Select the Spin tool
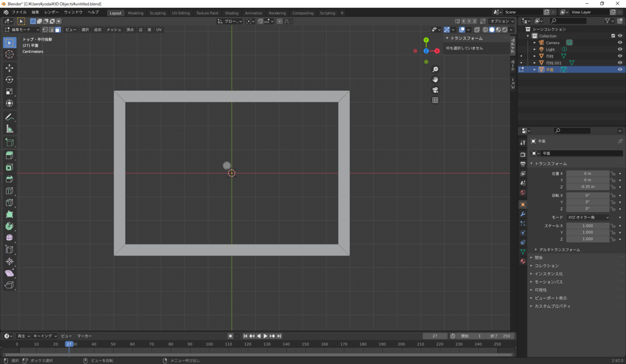Image resolution: width=626 pixels, height=364 pixels. [9, 226]
